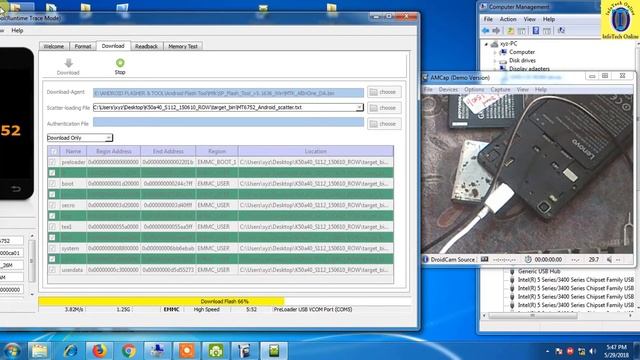
Task: Click Generic USB Hub device icon
Action: [x=512, y=271]
